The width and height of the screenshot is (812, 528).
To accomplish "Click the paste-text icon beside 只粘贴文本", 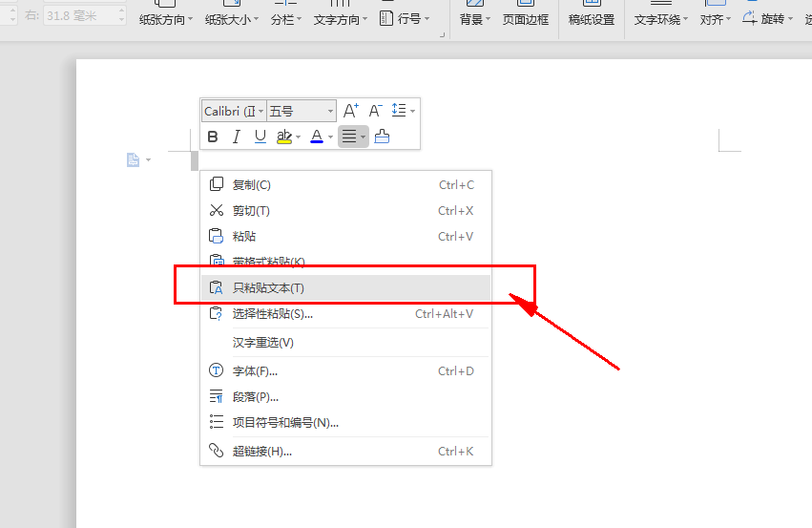I will (216, 287).
